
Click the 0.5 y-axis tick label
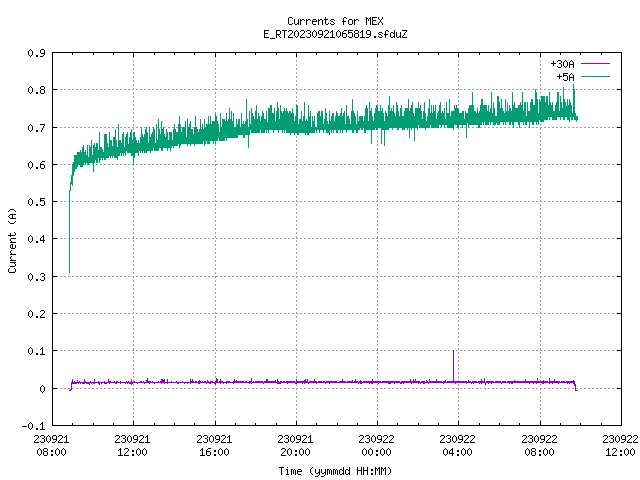37,202
